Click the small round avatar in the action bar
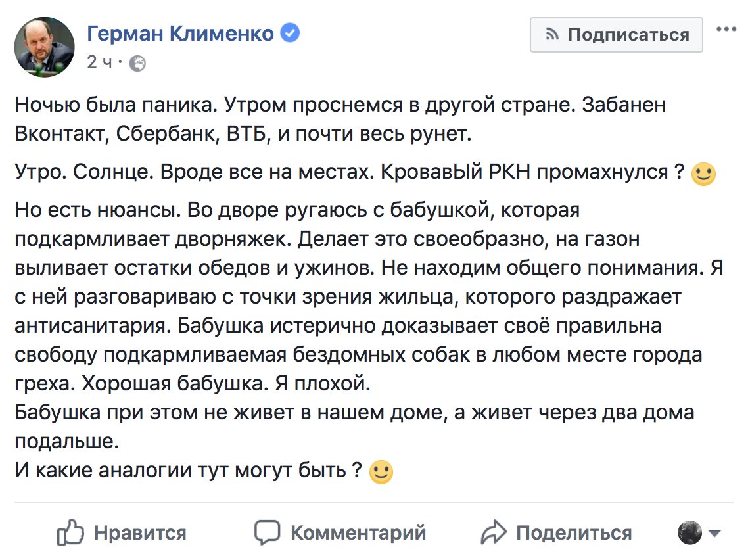Image resolution: width=748 pixels, height=560 pixels. (x=690, y=532)
